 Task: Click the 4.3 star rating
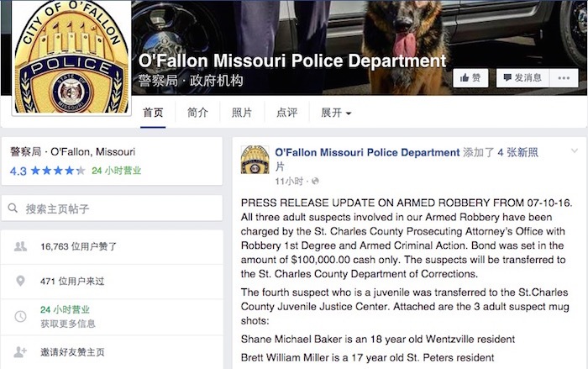tap(48, 171)
